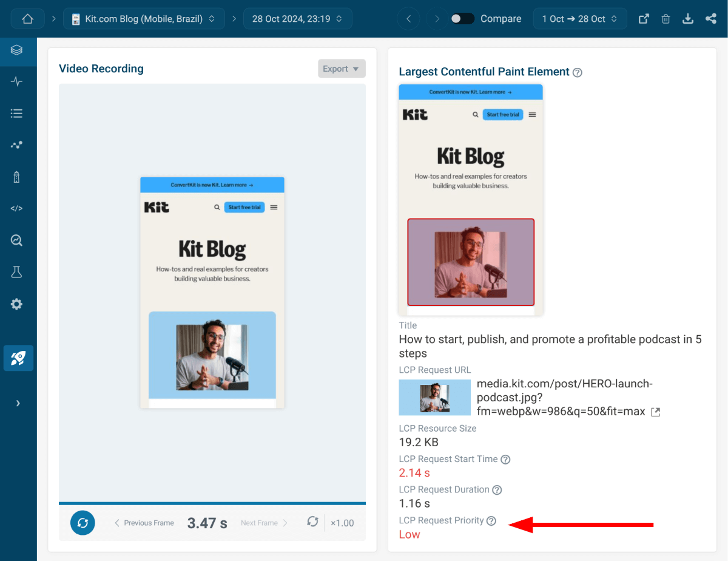The height and width of the screenshot is (561, 728).
Task: Download the test result icon
Action: click(x=687, y=19)
